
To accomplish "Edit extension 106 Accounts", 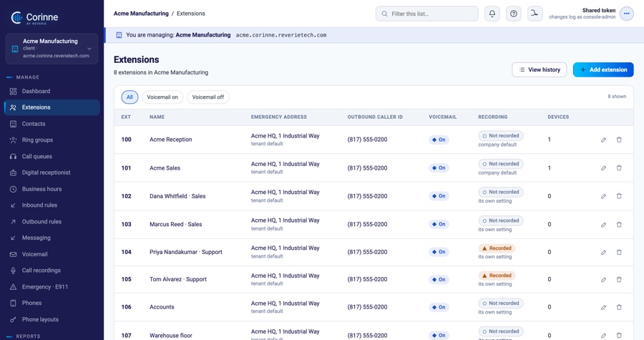I will point(603,307).
